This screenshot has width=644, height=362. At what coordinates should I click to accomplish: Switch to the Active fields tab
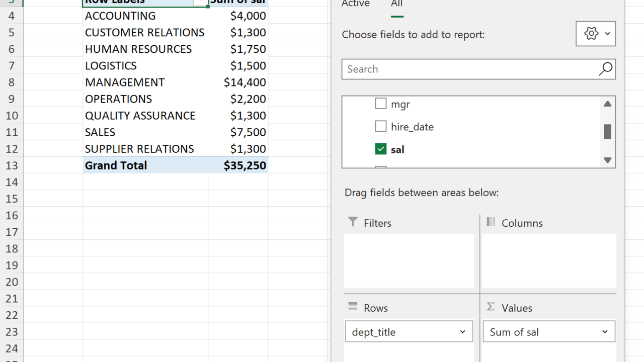tap(356, 4)
